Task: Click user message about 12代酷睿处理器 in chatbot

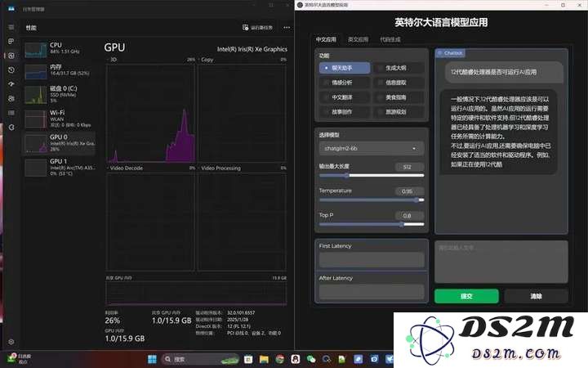Action: tap(504, 72)
